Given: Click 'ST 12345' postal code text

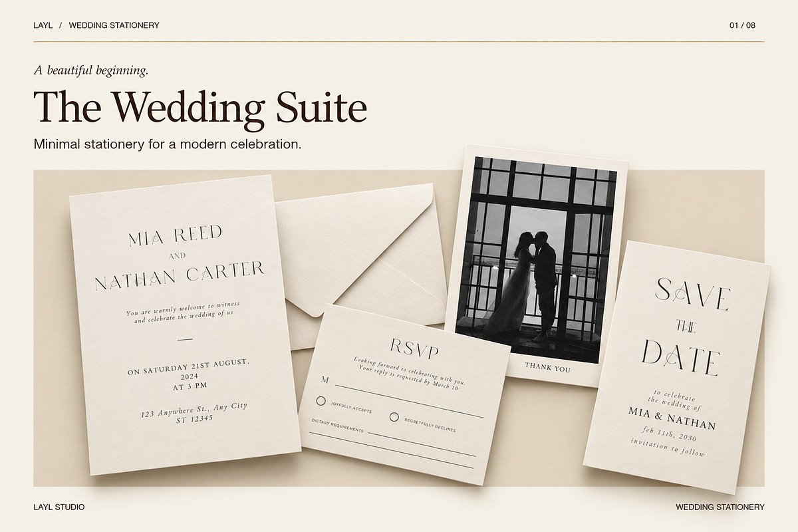Looking at the screenshot, I should (x=195, y=419).
